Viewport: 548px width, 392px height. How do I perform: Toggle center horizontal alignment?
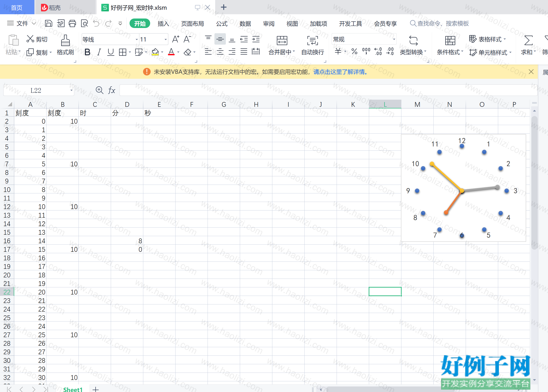pos(220,51)
